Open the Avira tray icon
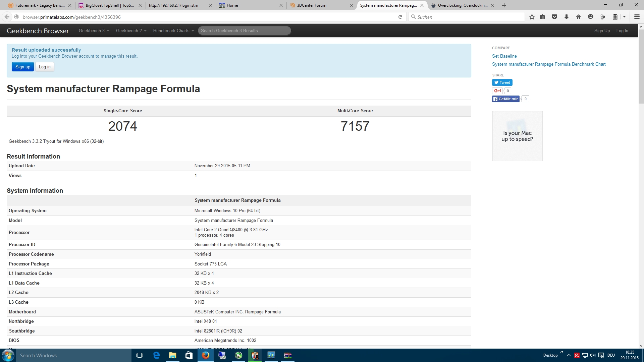The height and width of the screenshot is (362, 644). point(577,355)
